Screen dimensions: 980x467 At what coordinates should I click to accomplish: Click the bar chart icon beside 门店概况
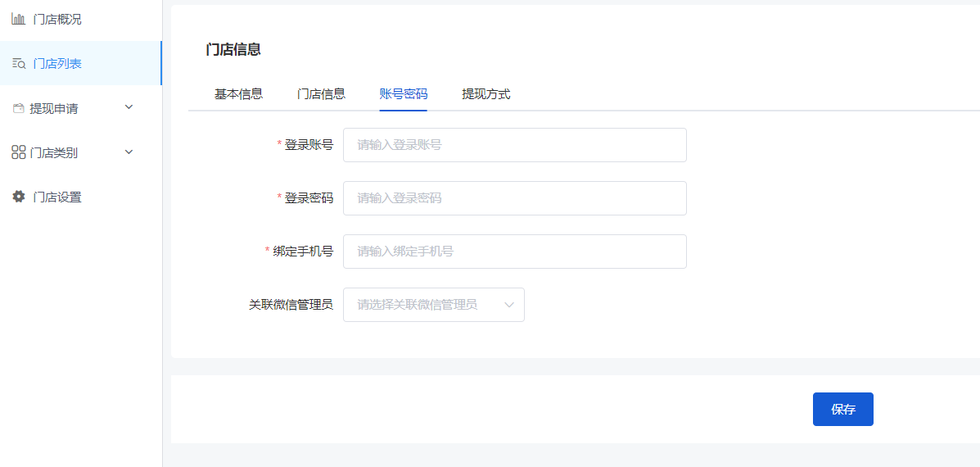[19, 19]
